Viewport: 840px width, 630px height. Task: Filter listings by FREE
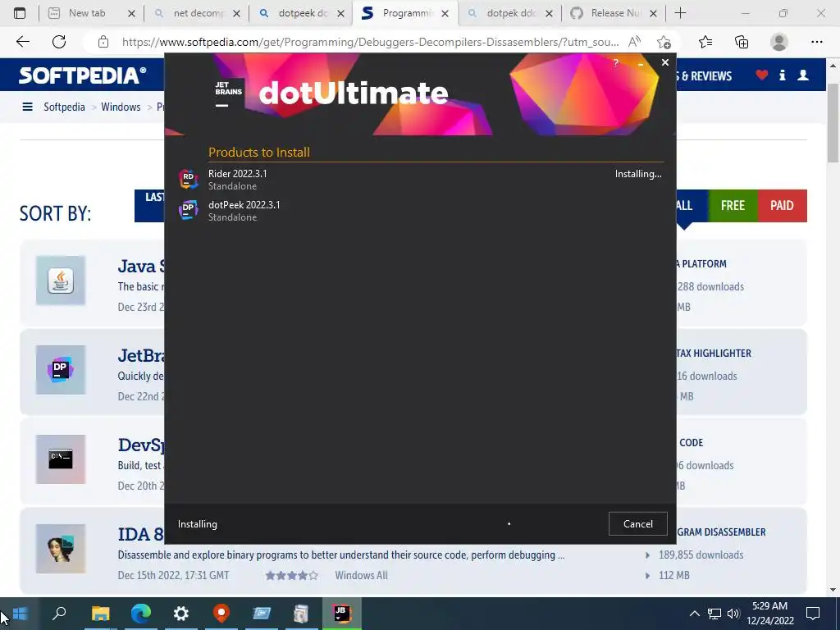733,206
